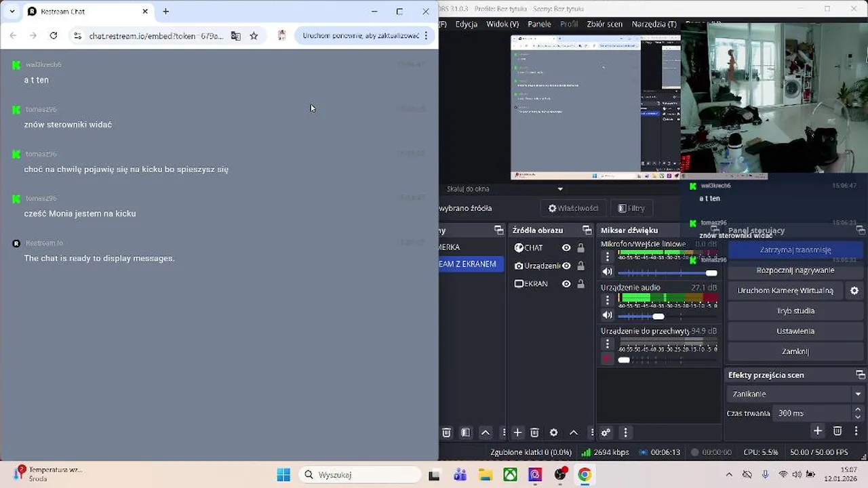The width and height of the screenshot is (868, 488).
Task: Click Rozpocznij nagrywanie button
Action: point(795,270)
